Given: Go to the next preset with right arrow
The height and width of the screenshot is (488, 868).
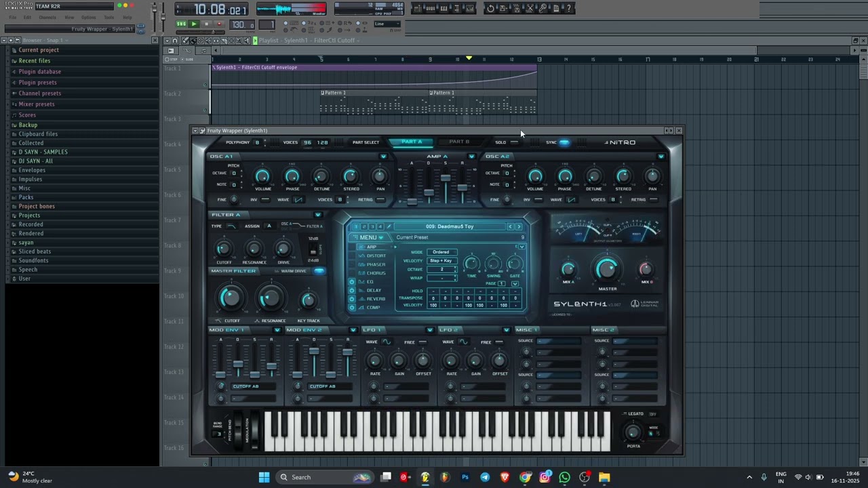Looking at the screenshot, I should pos(519,226).
